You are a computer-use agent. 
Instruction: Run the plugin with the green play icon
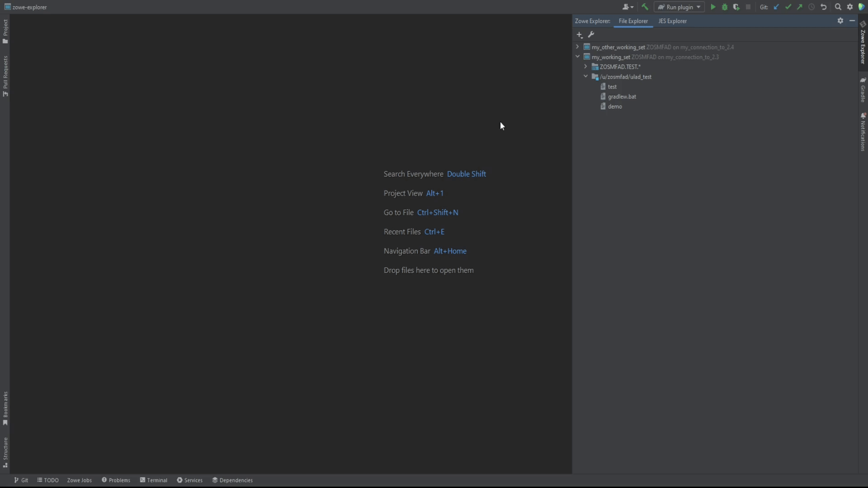click(713, 7)
